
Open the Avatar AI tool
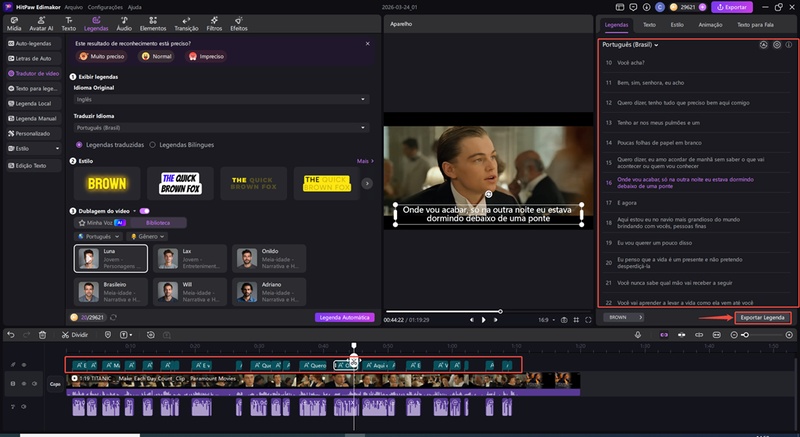pyautogui.click(x=43, y=24)
